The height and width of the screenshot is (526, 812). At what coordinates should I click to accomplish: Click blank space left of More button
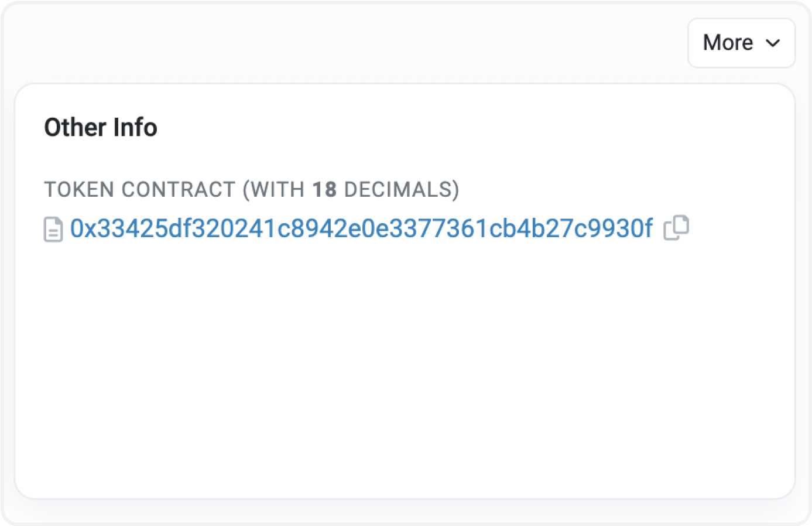[x=351, y=43]
